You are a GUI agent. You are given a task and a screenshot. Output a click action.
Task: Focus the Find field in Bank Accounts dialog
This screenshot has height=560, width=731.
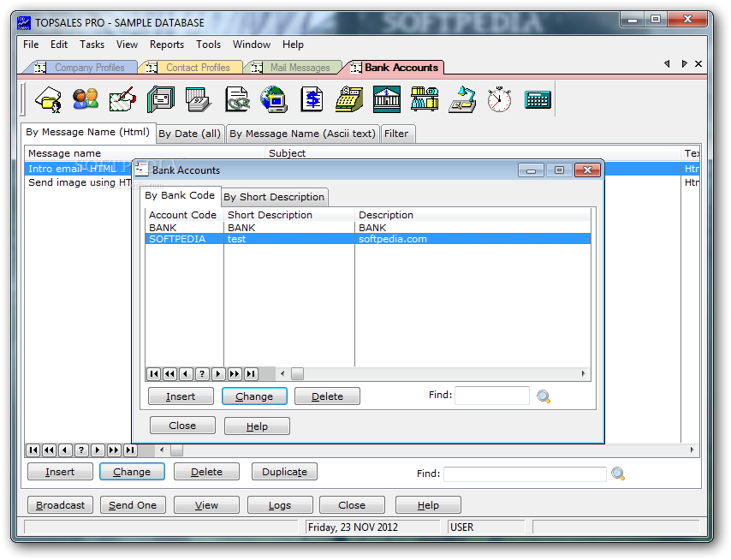(x=492, y=396)
